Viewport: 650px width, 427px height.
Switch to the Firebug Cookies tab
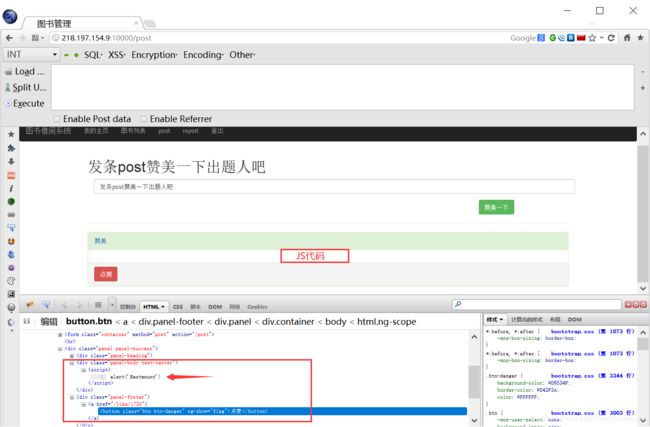(x=257, y=307)
